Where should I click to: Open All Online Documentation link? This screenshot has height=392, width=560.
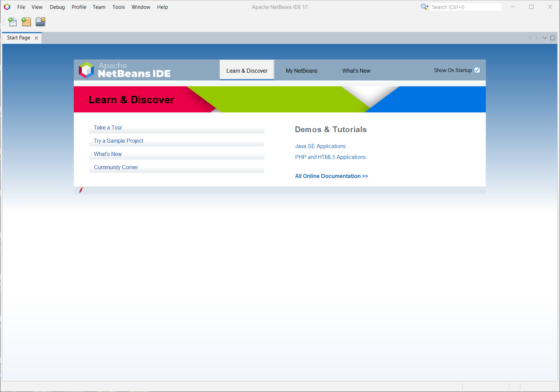click(332, 176)
